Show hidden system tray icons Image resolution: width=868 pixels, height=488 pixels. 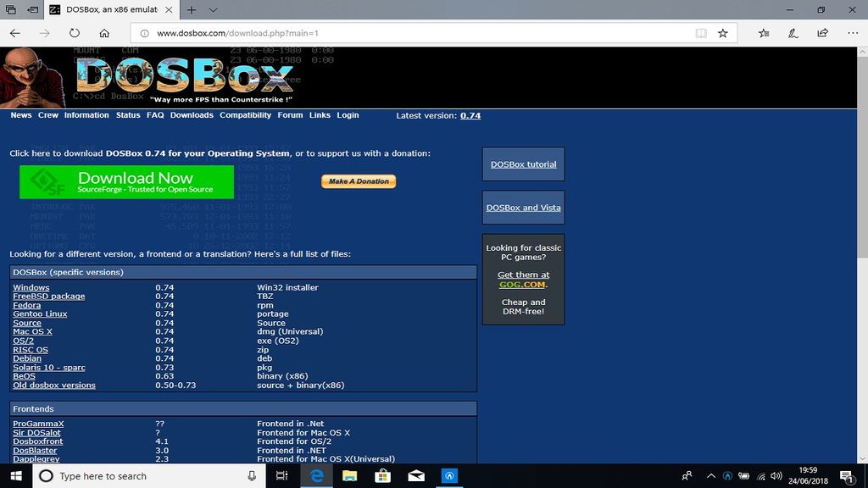(709, 476)
